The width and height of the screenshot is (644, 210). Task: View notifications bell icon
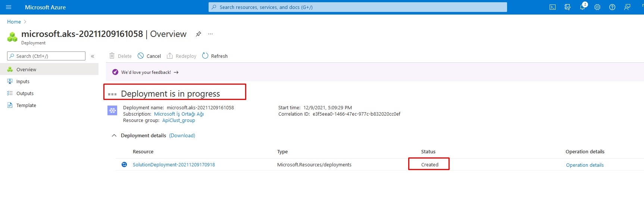582,7
